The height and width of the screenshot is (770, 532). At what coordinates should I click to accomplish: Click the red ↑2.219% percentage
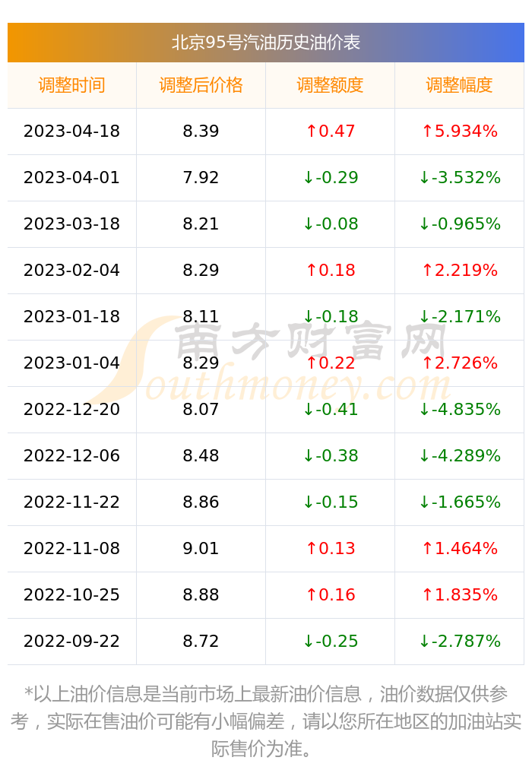(459, 270)
